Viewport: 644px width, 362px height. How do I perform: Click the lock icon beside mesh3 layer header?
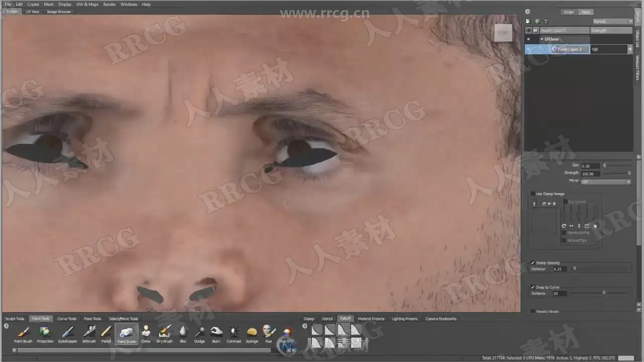(x=536, y=31)
